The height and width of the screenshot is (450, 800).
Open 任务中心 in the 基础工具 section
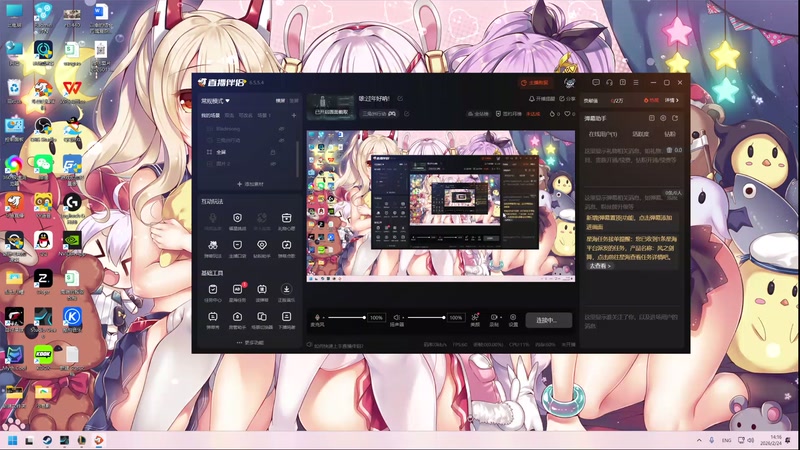213,292
